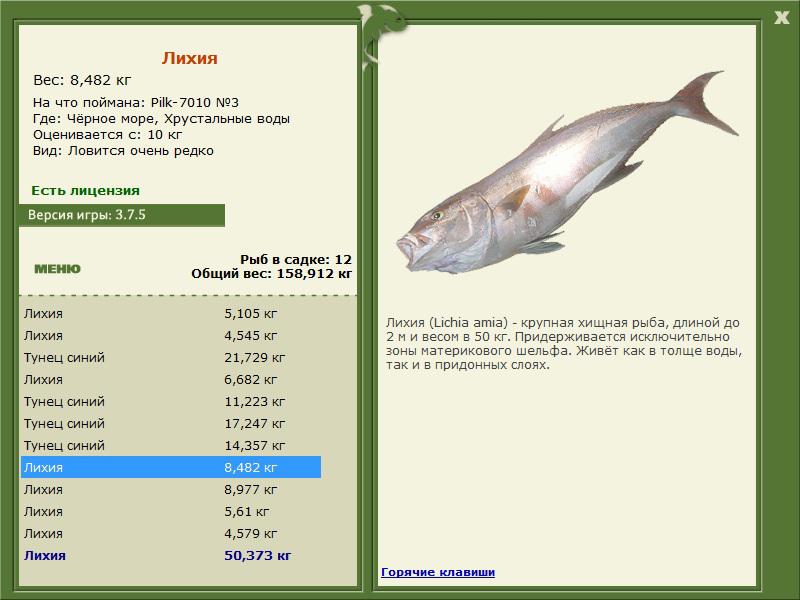800x600 pixels.
Task: Click highlighted Лихия 8,482 кг row
Action: 171,467
